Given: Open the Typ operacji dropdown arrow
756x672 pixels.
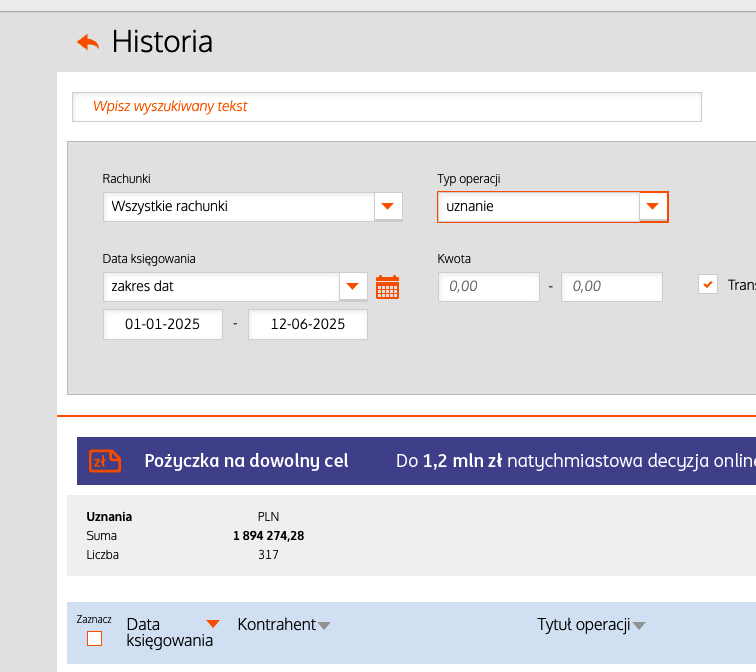Looking at the screenshot, I should point(653,206).
